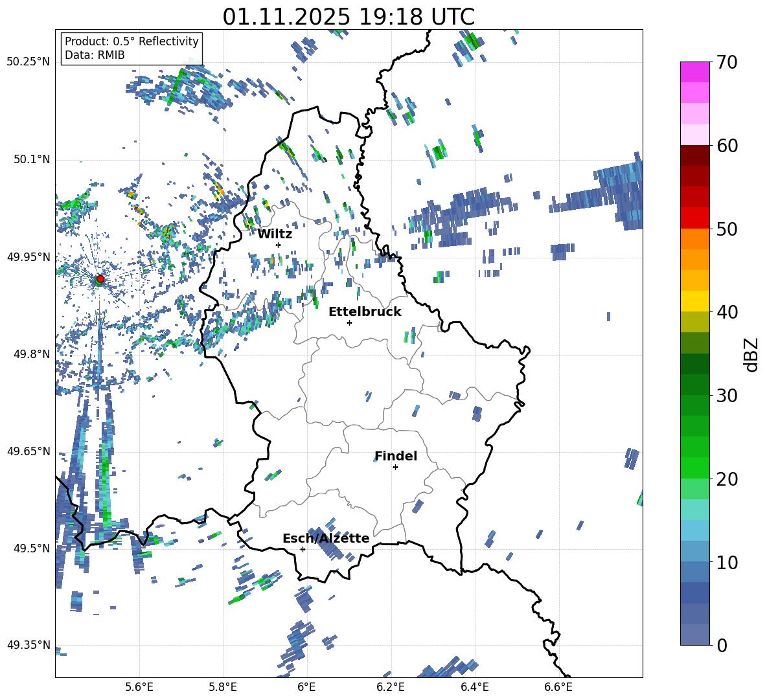Pick the bright red swatch just above 50 dBZ

694,218
